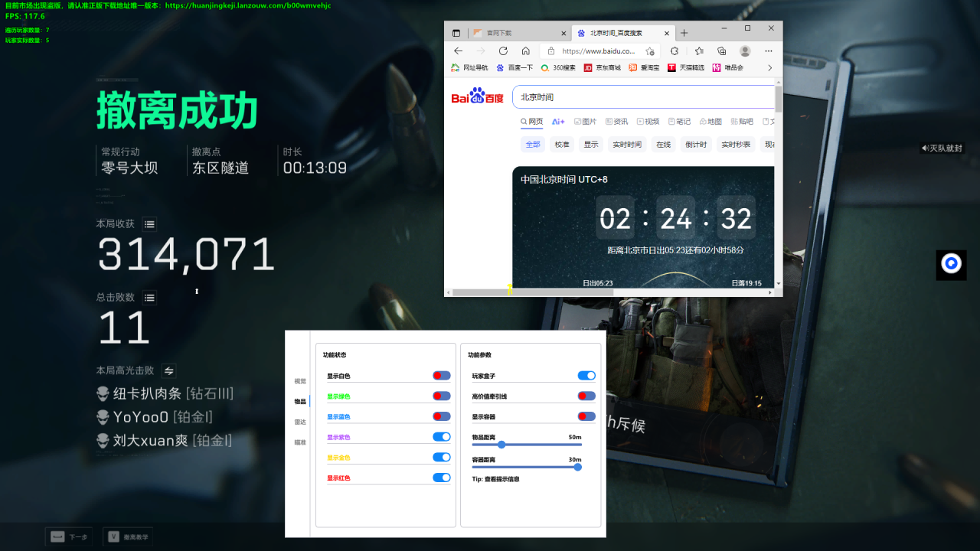
Task: Enable the 显示白色 toggle
Action: (441, 376)
